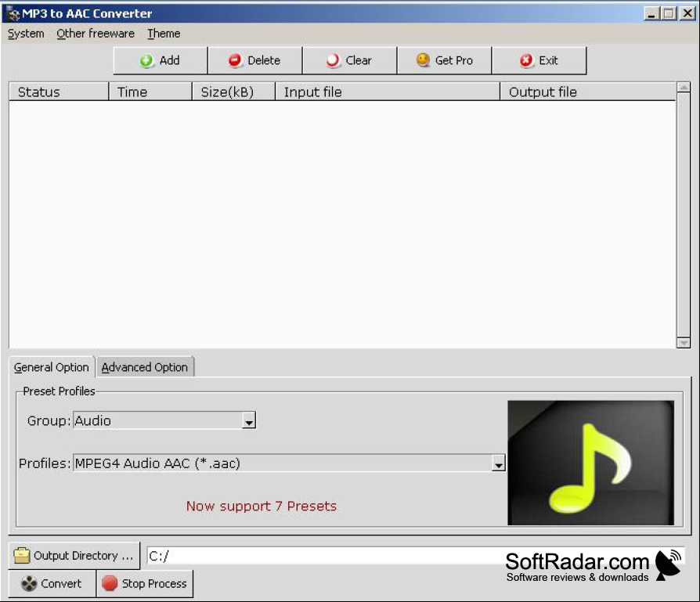
Task: Switch to the General Option tab
Action: (52, 367)
